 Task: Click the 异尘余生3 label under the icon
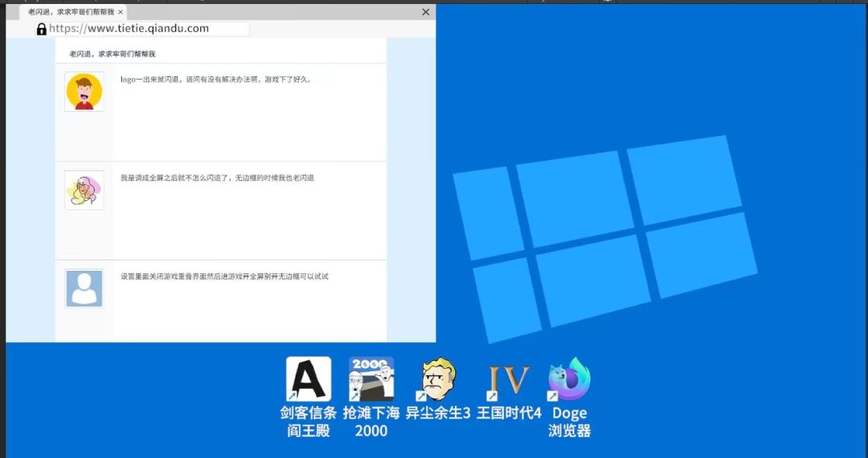[x=438, y=413]
